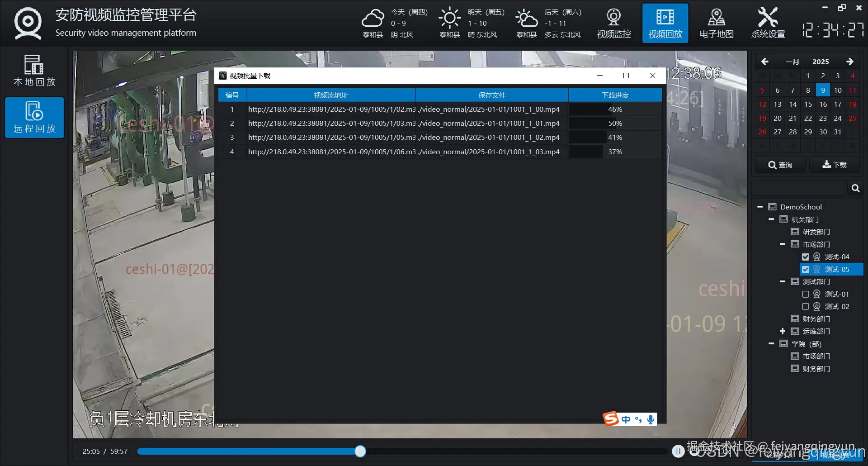Switch to the 视频回放 playback tab
Screen dimensions: 868x466
pos(665,23)
